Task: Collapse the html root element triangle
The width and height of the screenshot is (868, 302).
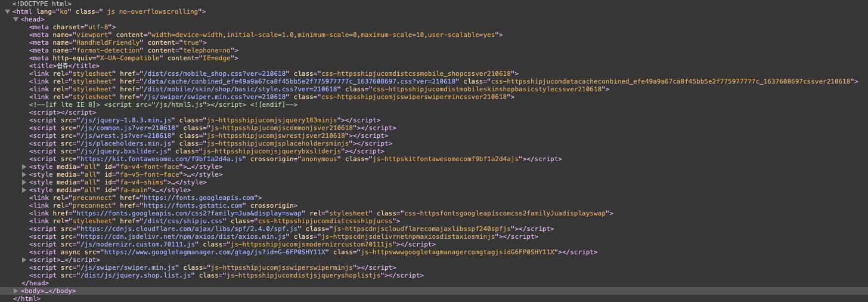Action: point(8,11)
